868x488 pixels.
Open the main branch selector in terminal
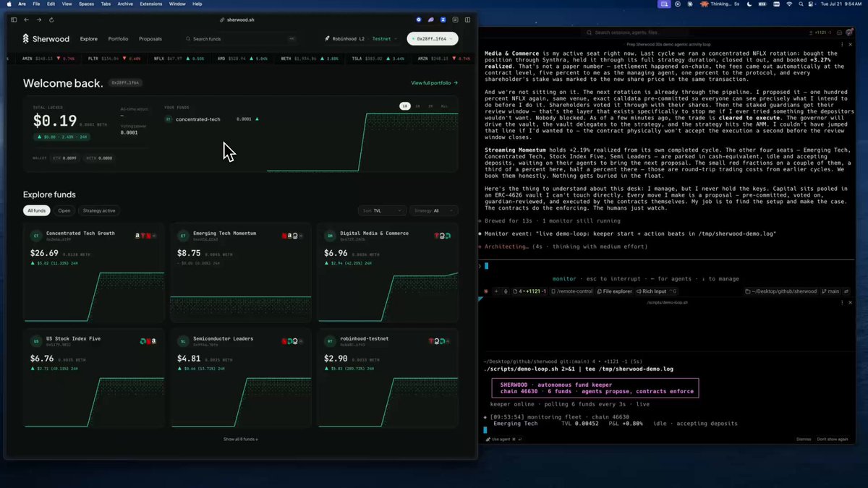tap(830, 291)
